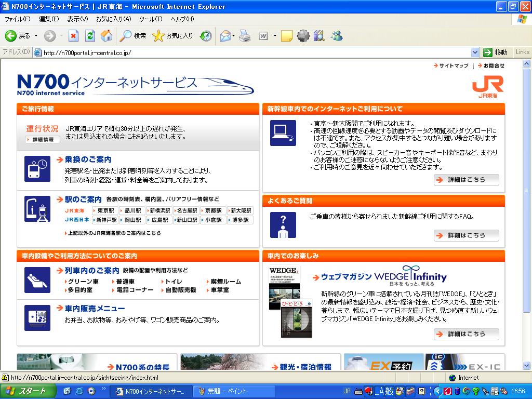
Task: Stop page loading with red X icon
Action: pos(73,36)
